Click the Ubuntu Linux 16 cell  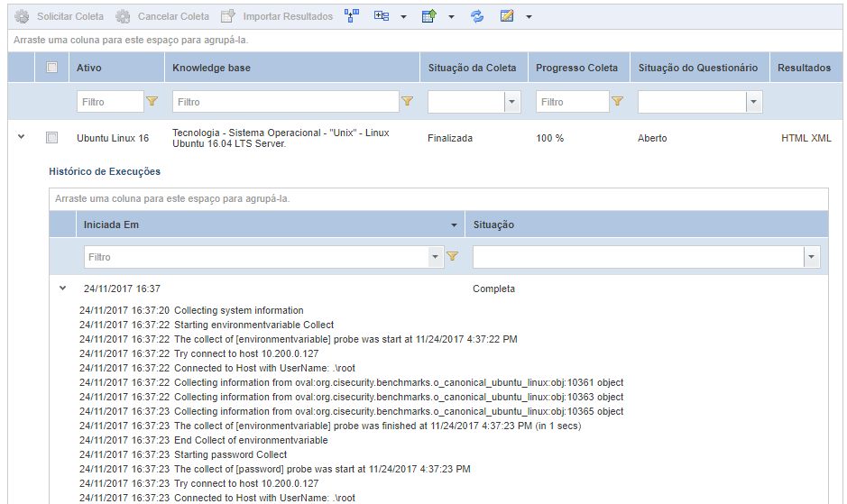[113, 138]
